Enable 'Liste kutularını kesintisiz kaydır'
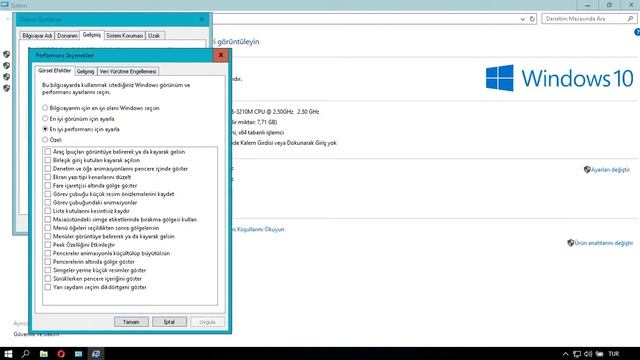This screenshot has width=640, height=360. click(x=48, y=211)
